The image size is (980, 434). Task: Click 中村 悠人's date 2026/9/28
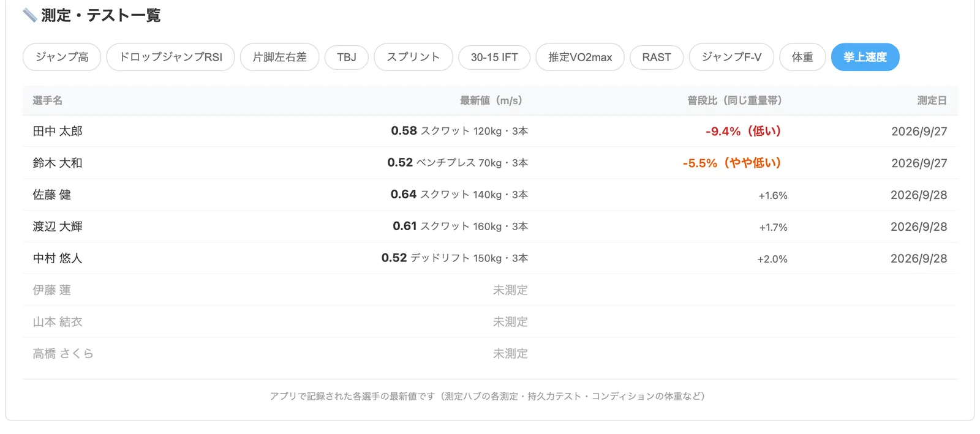click(919, 258)
